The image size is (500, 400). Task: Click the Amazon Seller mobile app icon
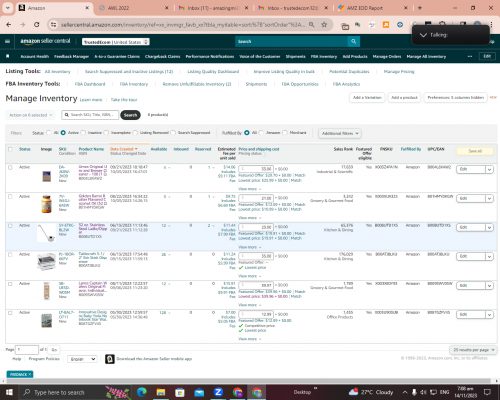pyautogui.click(x=110, y=359)
